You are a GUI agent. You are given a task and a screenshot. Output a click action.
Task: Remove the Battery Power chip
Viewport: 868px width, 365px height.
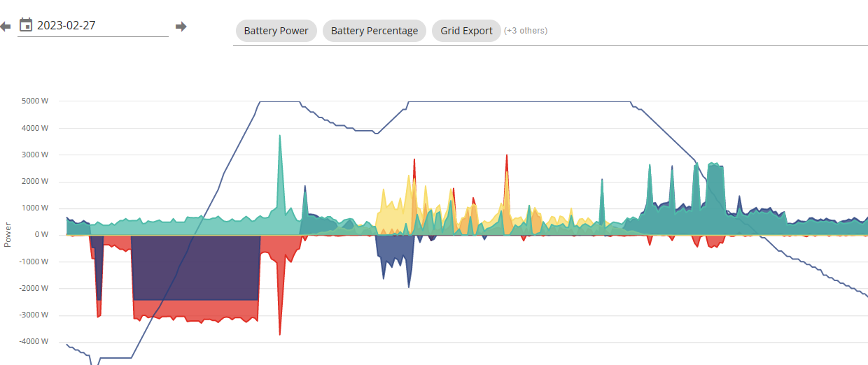[x=276, y=31]
